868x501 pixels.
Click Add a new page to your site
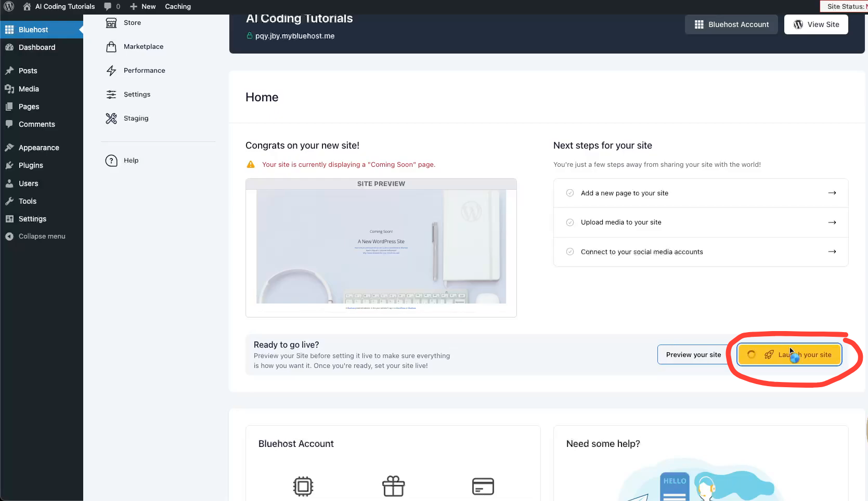tap(701, 193)
